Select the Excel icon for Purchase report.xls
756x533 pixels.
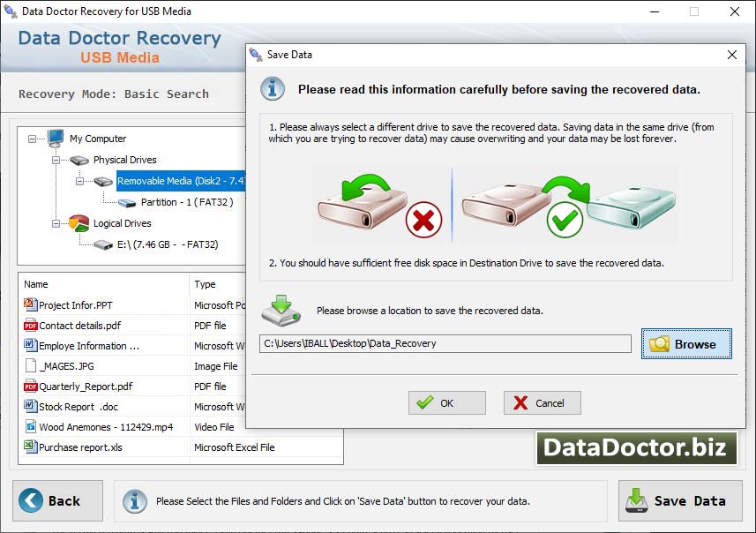29,447
